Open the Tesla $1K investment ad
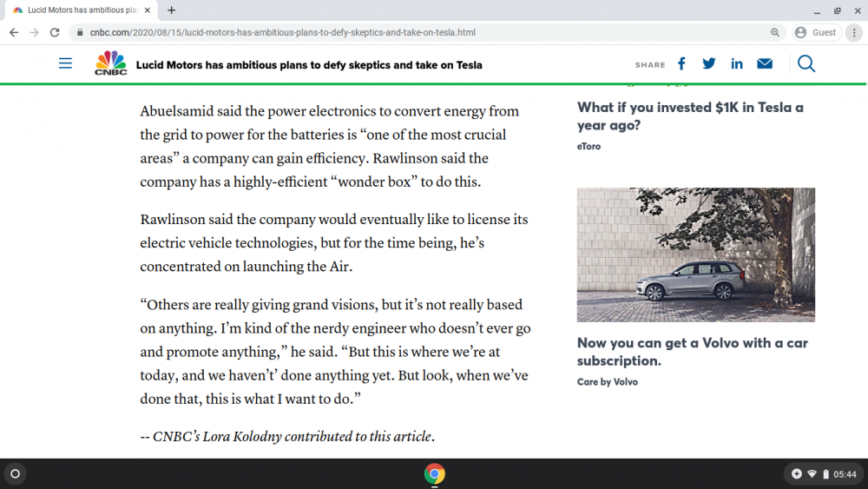Viewport: 868px width, 489px height. pos(690,116)
